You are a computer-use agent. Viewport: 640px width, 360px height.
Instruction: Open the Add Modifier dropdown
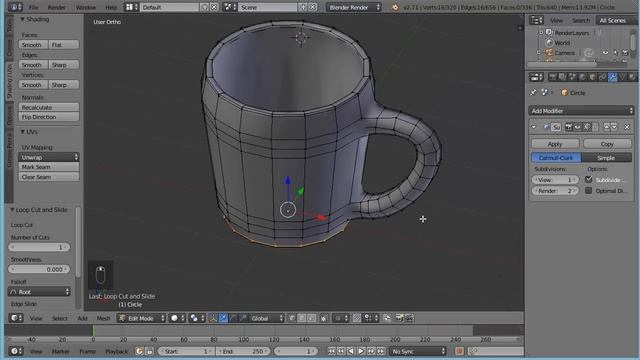[x=581, y=111]
